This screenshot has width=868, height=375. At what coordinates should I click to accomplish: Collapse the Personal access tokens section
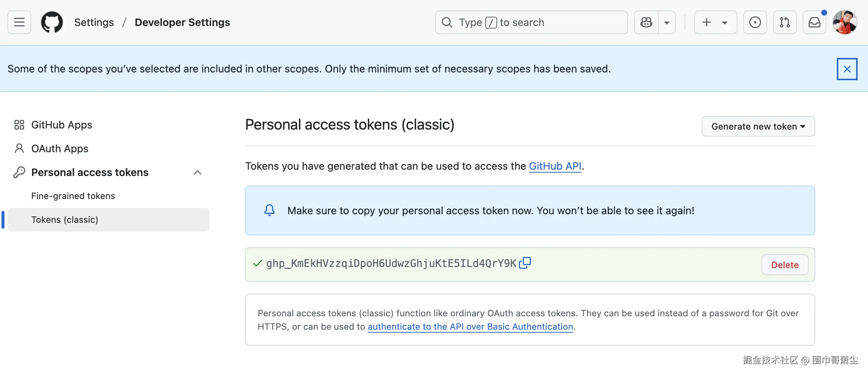(x=198, y=172)
